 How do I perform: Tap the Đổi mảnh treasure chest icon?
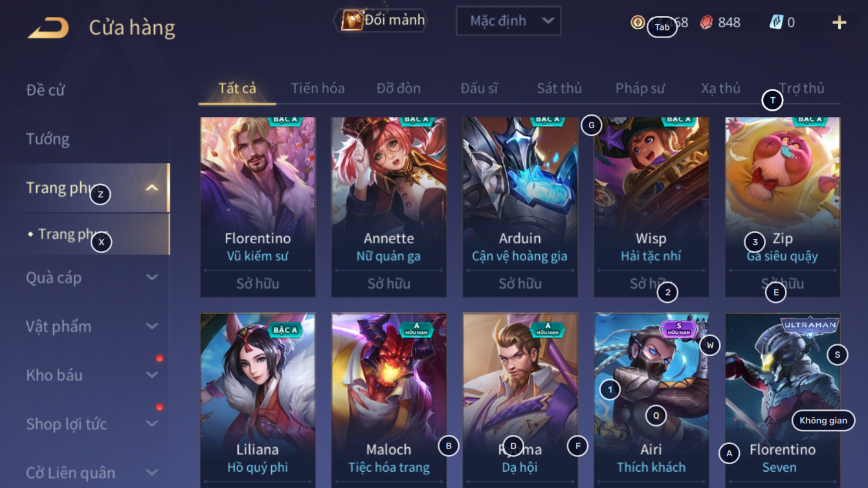click(x=352, y=20)
